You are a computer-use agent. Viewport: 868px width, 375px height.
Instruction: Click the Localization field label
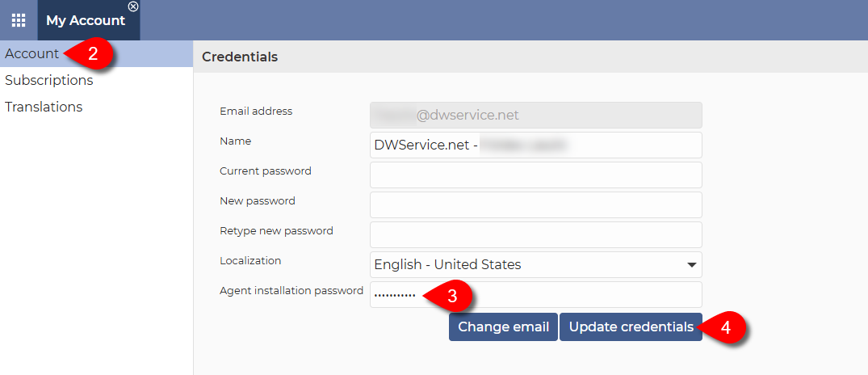250,261
